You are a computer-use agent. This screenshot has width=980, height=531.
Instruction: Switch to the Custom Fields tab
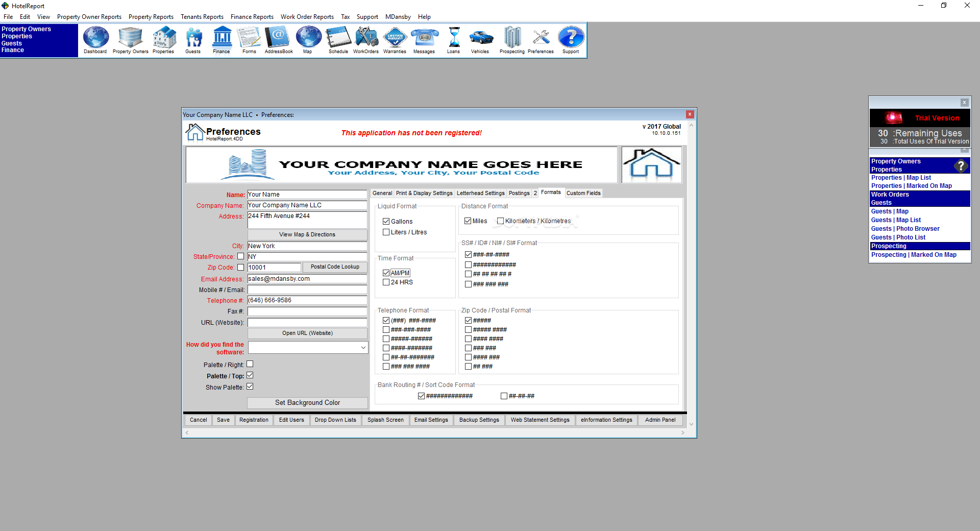pyautogui.click(x=583, y=193)
